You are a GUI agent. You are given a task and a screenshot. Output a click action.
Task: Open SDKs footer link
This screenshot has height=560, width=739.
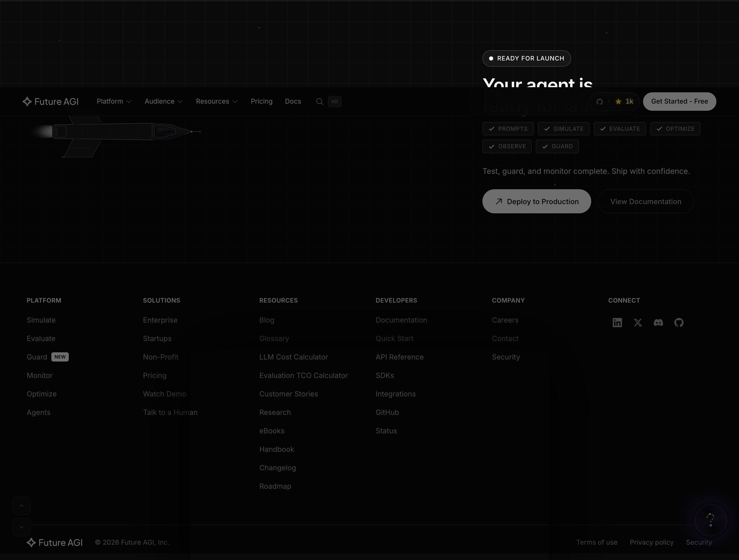(385, 375)
